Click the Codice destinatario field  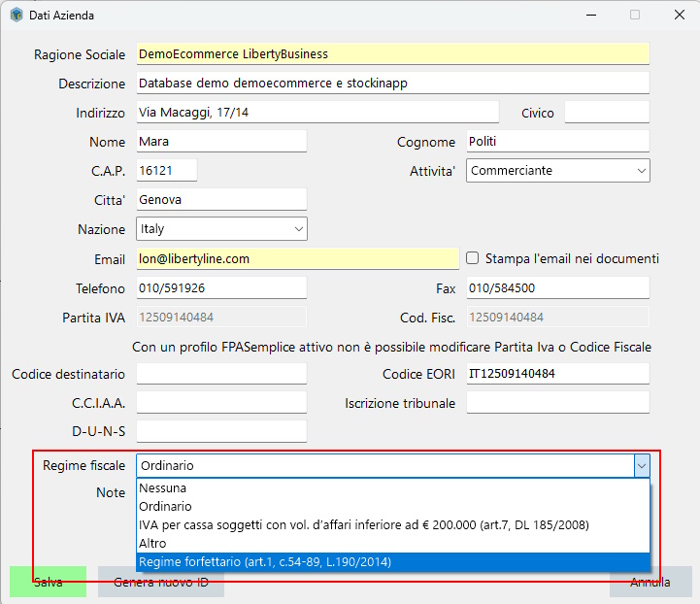tap(221, 374)
